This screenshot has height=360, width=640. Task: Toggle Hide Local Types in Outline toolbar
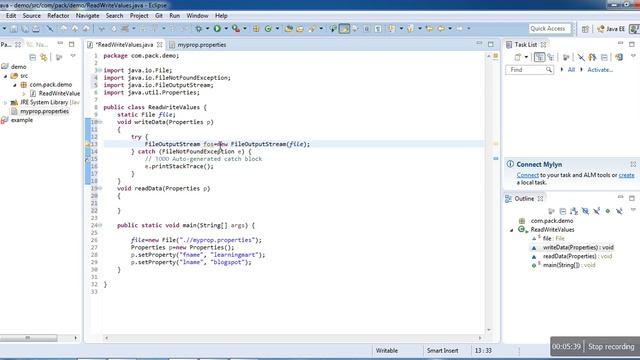tap(619, 211)
